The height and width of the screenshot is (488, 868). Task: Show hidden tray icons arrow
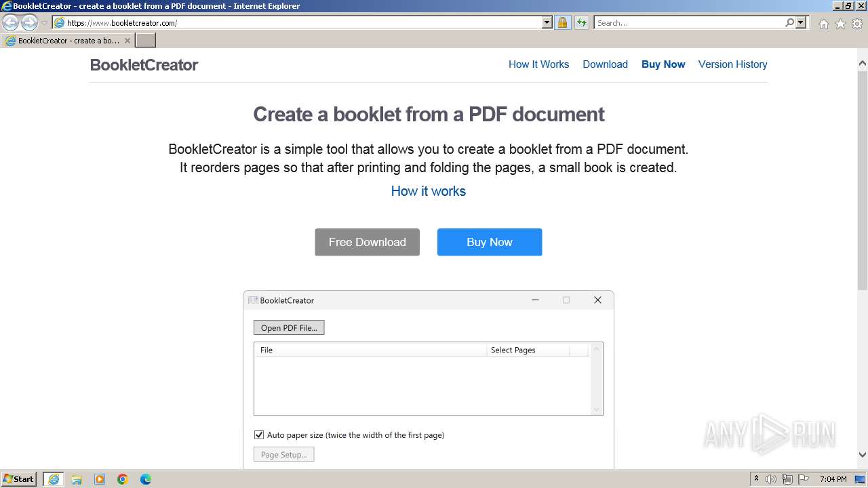point(756,479)
